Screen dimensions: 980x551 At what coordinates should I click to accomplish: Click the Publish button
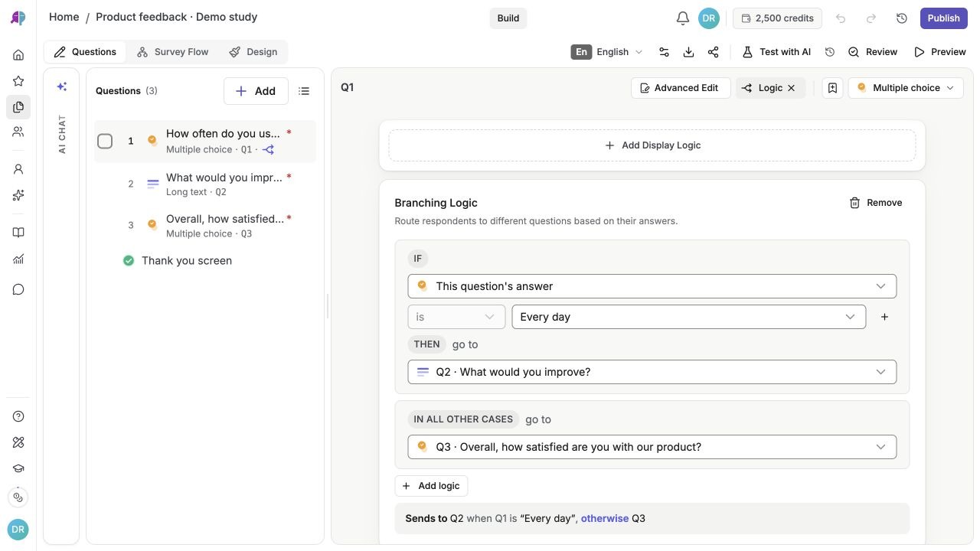tap(944, 18)
